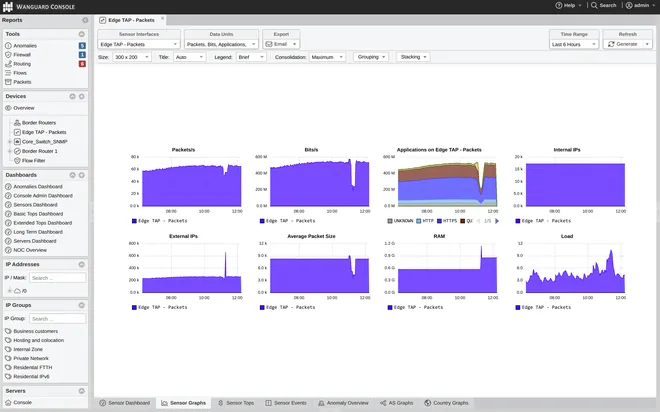This screenshot has width=660, height=412.
Task: Open Console Admin Dashboard
Action: (43, 196)
